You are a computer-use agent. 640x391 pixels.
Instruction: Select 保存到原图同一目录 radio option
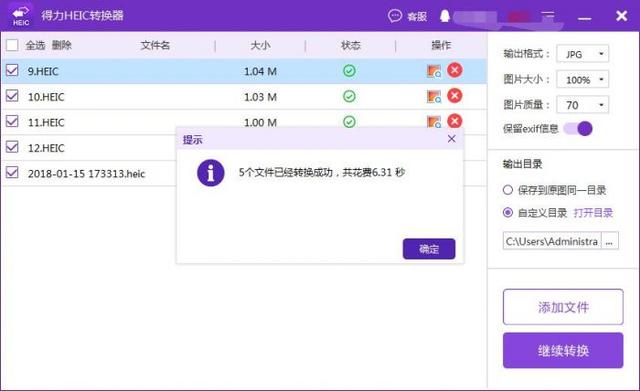coord(508,190)
